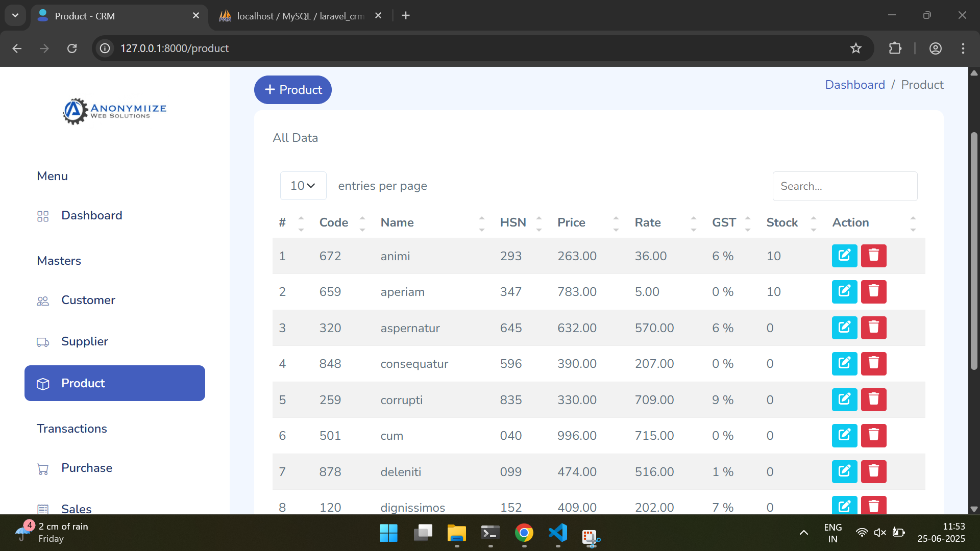Show hidden system tray icons
Viewport: 980px width, 551px height.
click(803, 533)
